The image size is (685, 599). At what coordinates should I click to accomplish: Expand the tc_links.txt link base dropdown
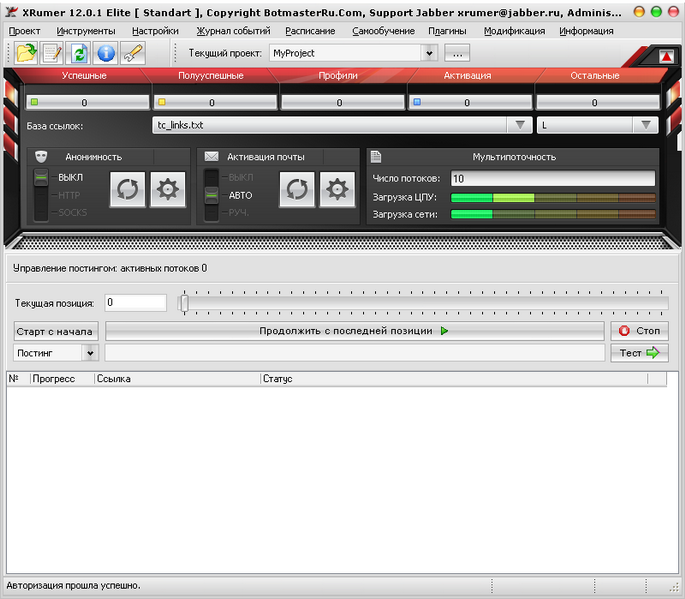point(520,125)
